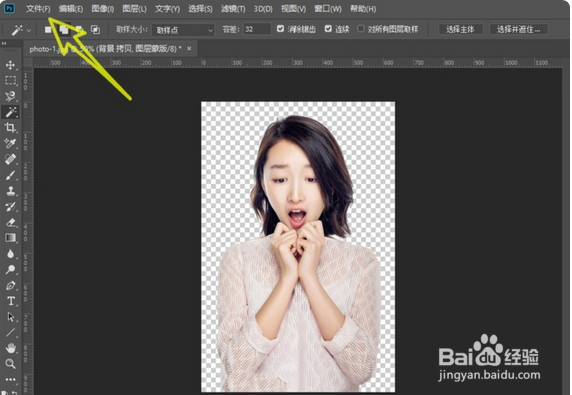The width and height of the screenshot is (572, 395).
Task: Click the 选择主体 button
Action: point(460,29)
